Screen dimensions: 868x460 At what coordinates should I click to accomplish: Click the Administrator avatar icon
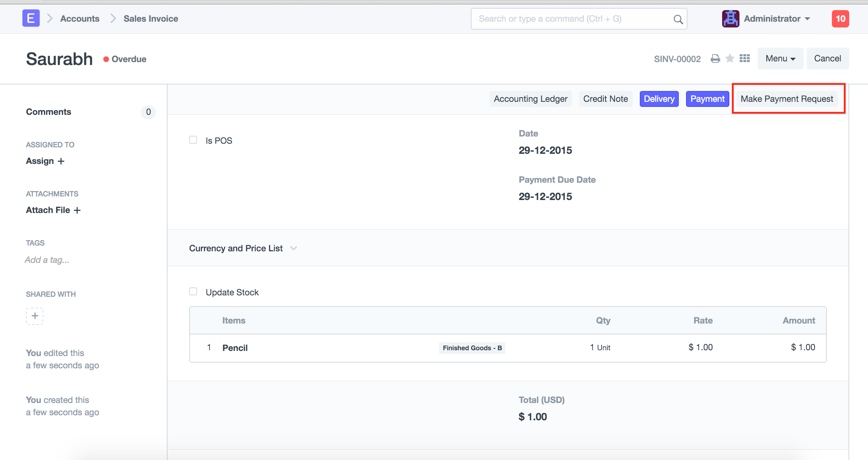coord(730,19)
